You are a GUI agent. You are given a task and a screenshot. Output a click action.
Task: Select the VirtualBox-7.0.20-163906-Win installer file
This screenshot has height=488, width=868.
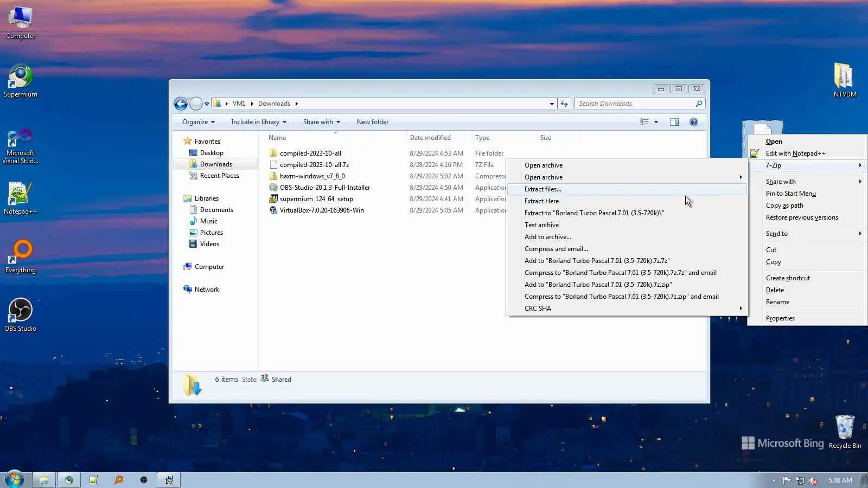[x=322, y=210]
